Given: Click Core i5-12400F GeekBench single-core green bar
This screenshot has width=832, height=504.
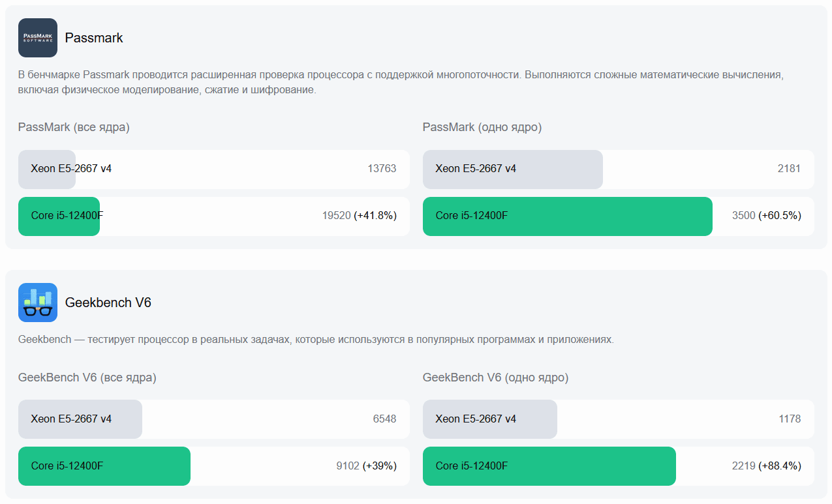Looking at the screenshot, I should point(549,466).
